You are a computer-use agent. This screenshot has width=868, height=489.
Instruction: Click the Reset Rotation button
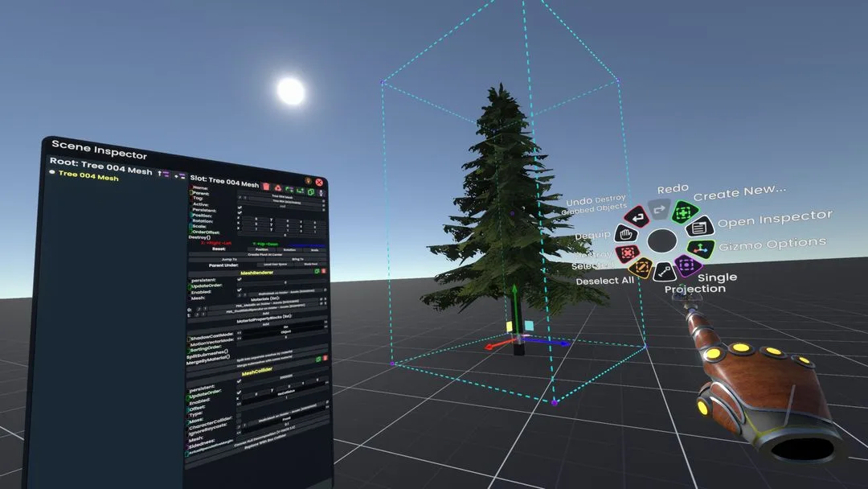click(289, 250)
